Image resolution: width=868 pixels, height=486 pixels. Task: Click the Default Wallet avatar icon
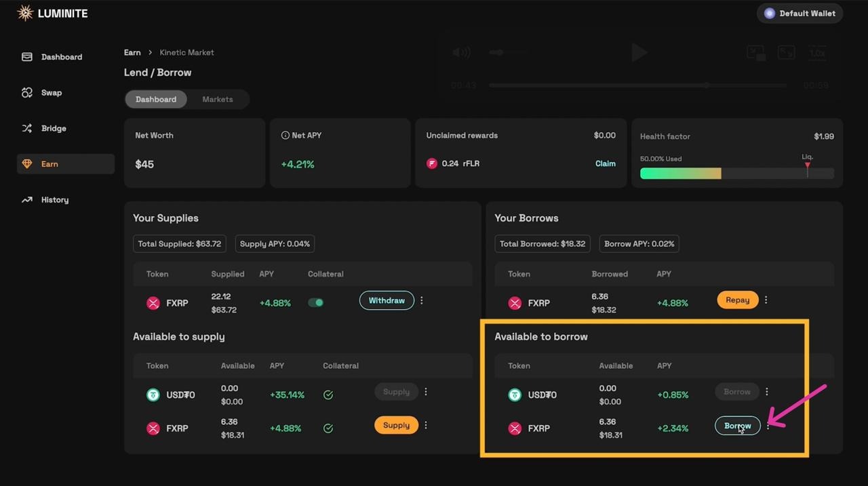769,14
